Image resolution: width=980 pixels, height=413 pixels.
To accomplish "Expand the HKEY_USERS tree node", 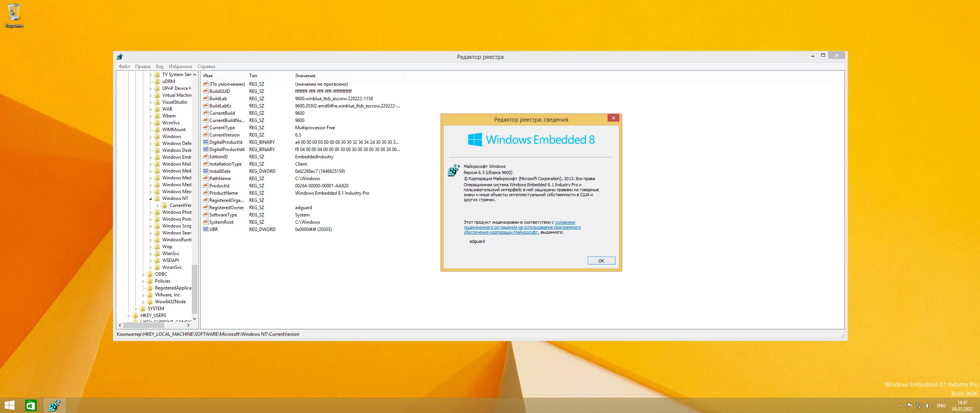I will click(x=129, y=316).
